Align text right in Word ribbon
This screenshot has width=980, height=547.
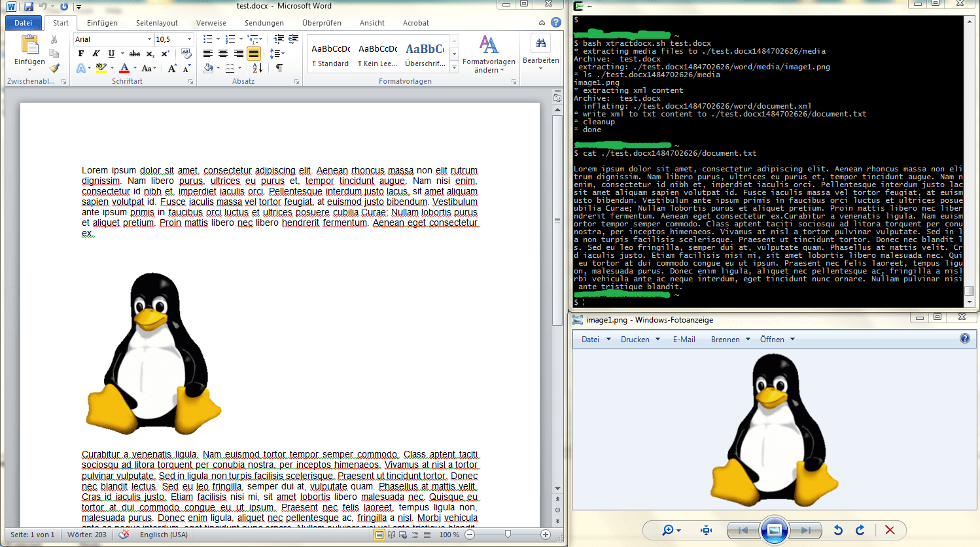238,54
